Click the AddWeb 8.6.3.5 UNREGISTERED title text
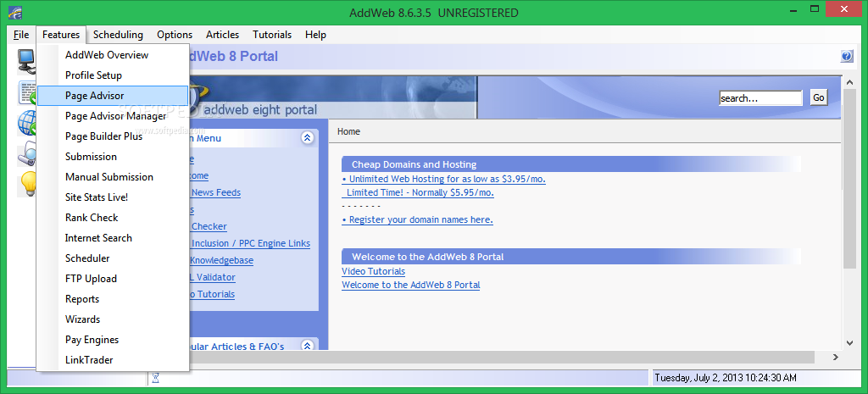Image resolution: width=868 pixels, height=394 pixels. click(433, 12)
